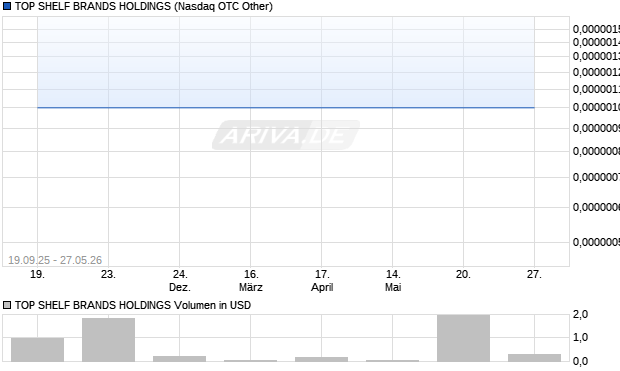620x371 pixels.
Task: Click the chart title TOP SHELF BRANDS HOLDINGS (Nasdaq OTC Other)
Action: (x=144, y=6)
